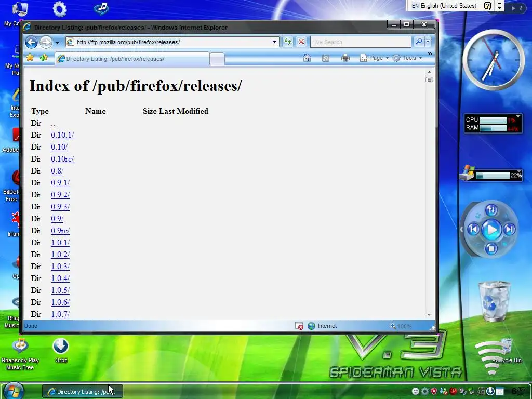This screenshot has width=532, height=399.
Task: Click the Windows Start orb
Action: [13, 391]
